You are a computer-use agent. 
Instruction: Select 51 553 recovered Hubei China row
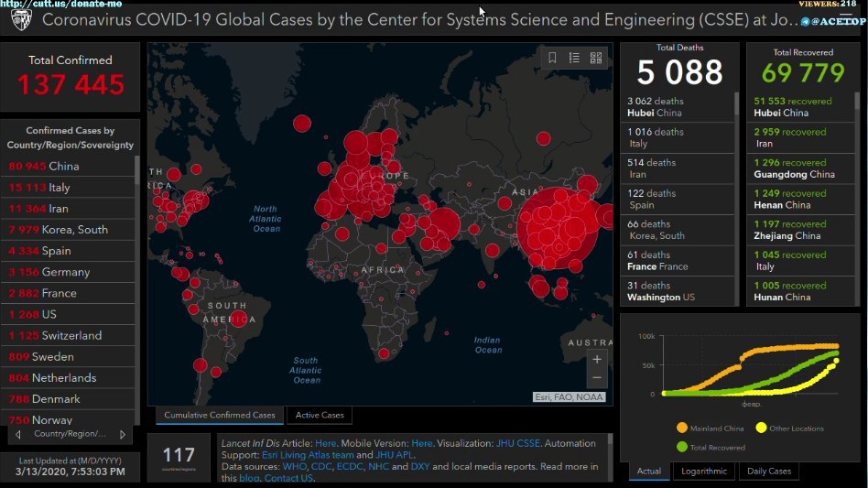(800, 107)
